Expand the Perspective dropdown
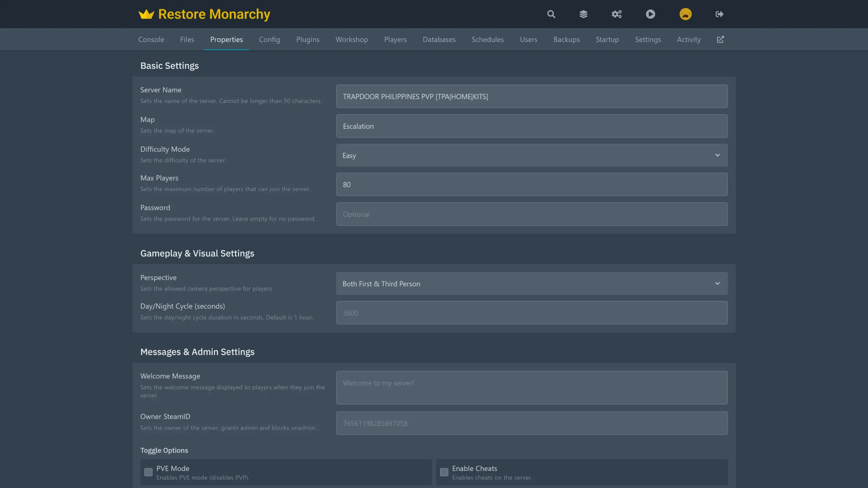Image resolution: width=868 pixels, height=488 pixels. tap(532, 284)
